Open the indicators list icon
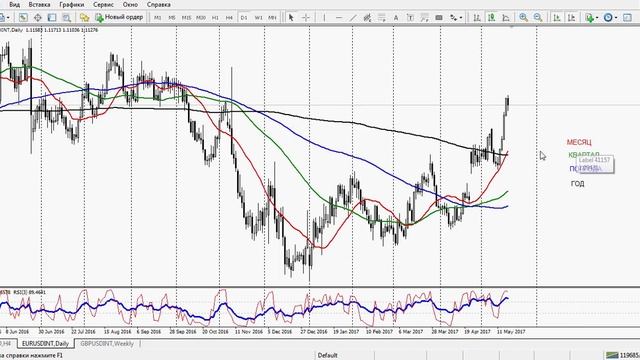 pos(589,18)
